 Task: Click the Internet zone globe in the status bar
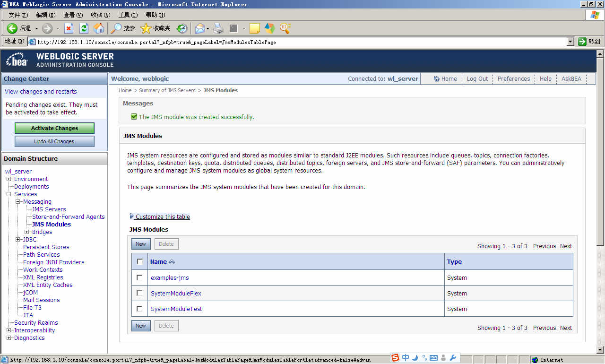pyautogui.click(x=535, y=360)
